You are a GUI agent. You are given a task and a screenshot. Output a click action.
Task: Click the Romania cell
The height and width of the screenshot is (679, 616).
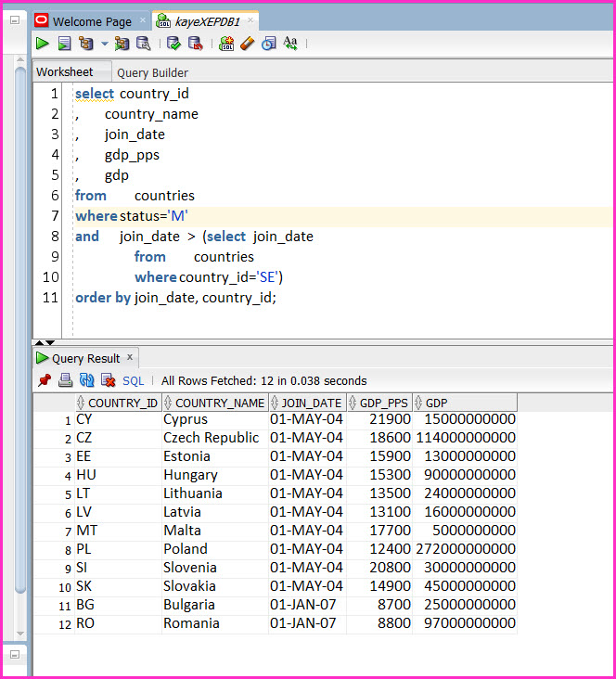tap(215, 623)
